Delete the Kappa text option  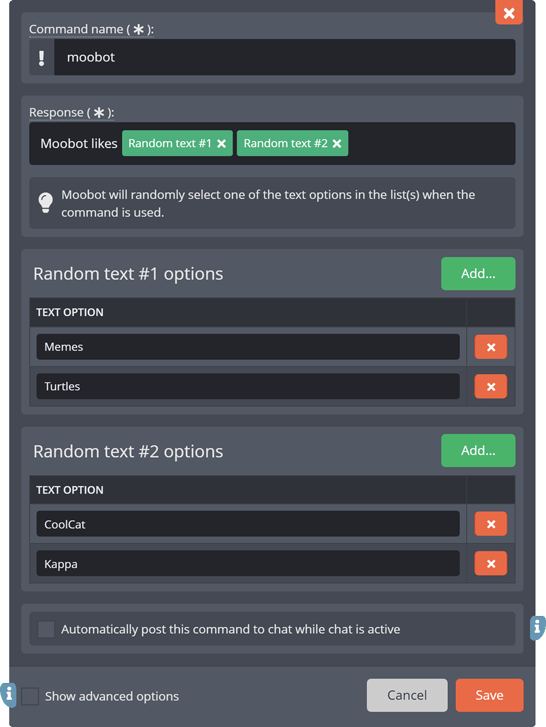click(x=491, y=564)
